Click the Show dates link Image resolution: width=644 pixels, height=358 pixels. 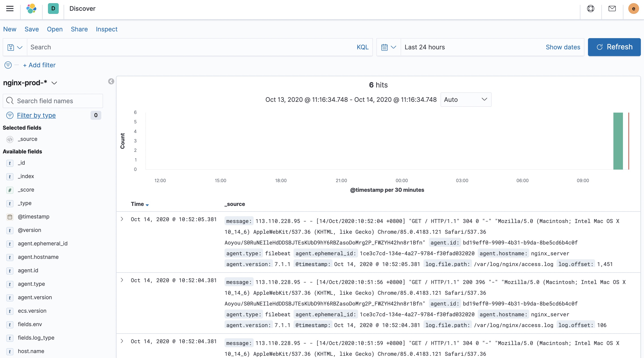coord(563,47)
